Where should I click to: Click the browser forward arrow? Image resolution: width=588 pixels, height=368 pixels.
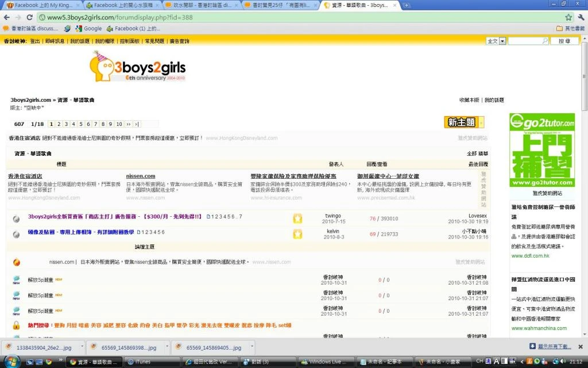[18, 17]
